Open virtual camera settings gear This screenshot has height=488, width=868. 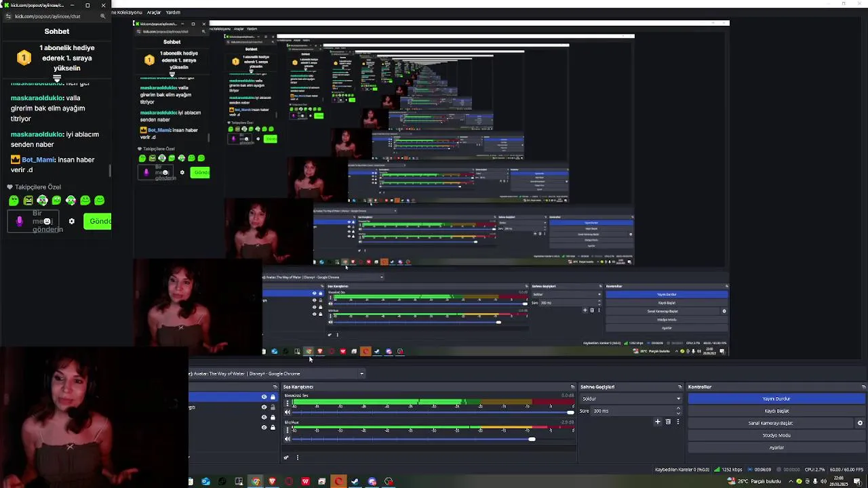coord(860,423)
